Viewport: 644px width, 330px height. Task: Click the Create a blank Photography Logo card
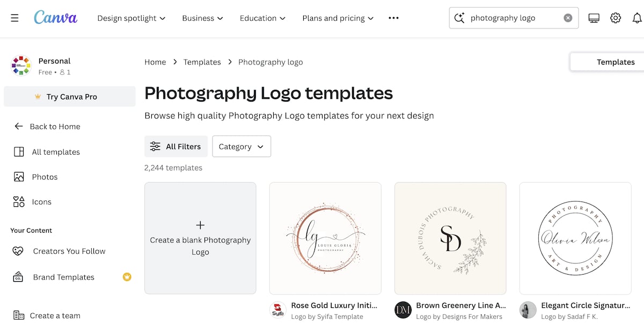tap(200, 238)
